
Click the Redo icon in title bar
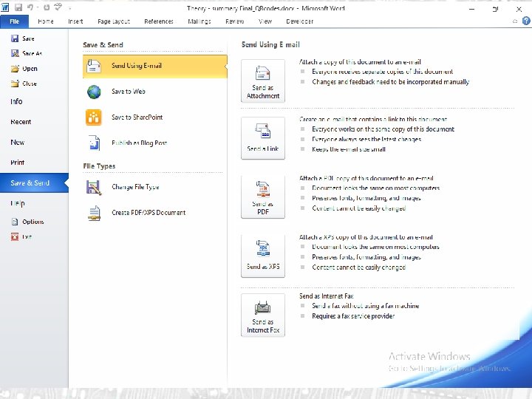point(47,7)
